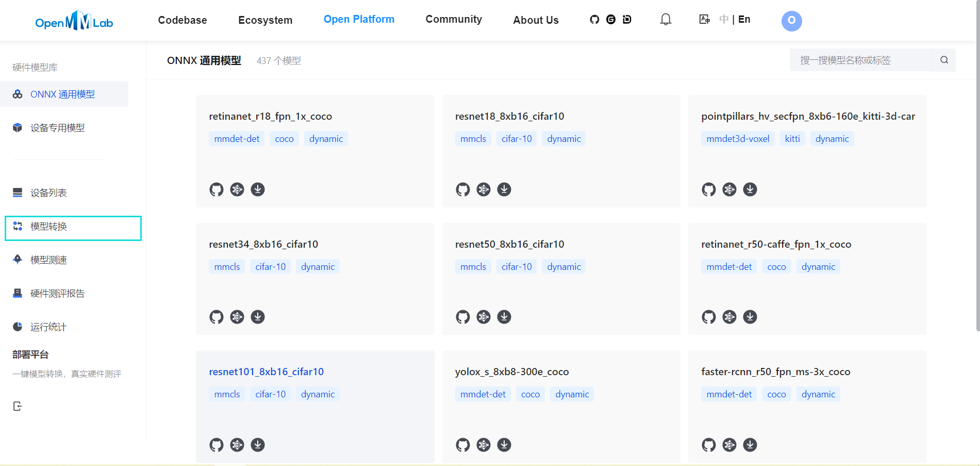
Task: Open converter icon for retinanet_r18_fpn_1x_coco
Action: click(237, 189)
